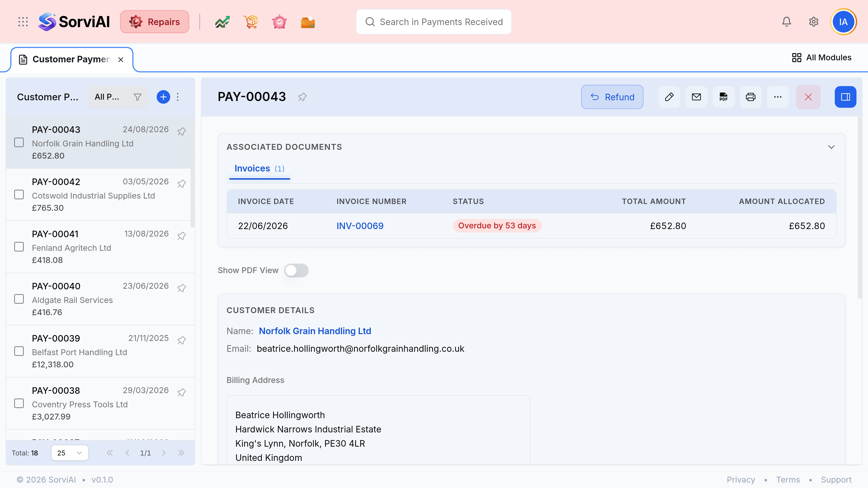Click the Refund button
Screen dimensions: 868x488
click(612, 97)
